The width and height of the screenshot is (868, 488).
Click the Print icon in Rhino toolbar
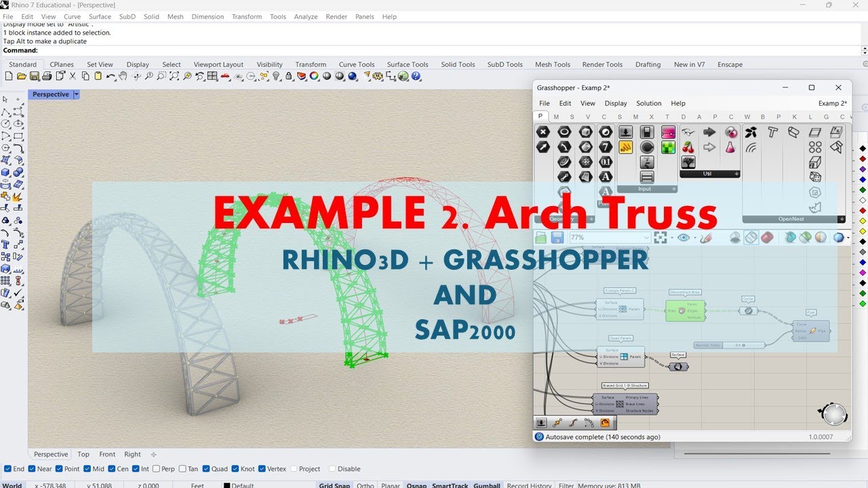tap(47, 77)
